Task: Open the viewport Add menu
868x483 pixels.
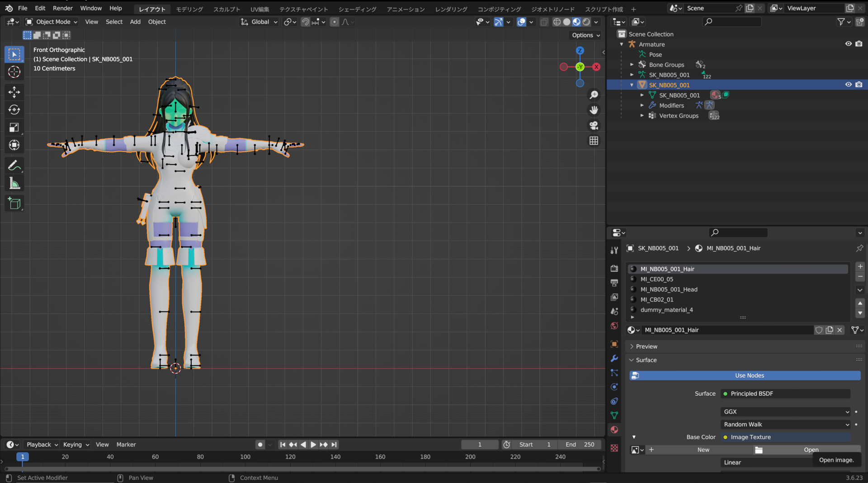Action: point(135,22)
